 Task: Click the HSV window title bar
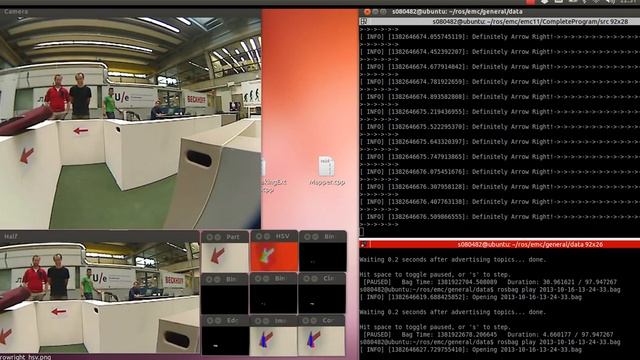click(x=274, y=237)
